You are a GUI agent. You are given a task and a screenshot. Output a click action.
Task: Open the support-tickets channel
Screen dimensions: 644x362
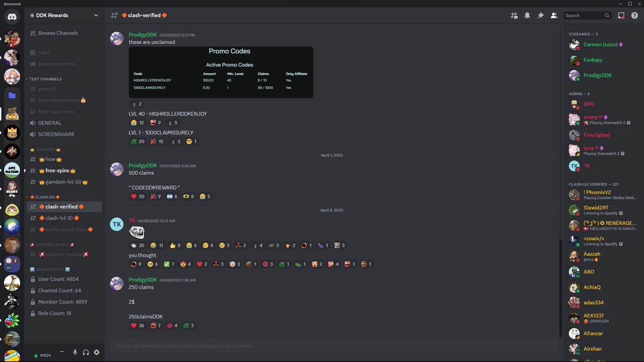(x=64, y=254)
